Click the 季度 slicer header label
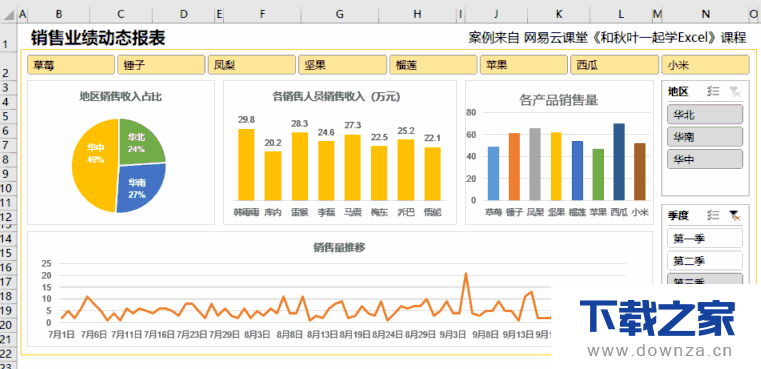761x369 pixels. (x=678, y=215)
